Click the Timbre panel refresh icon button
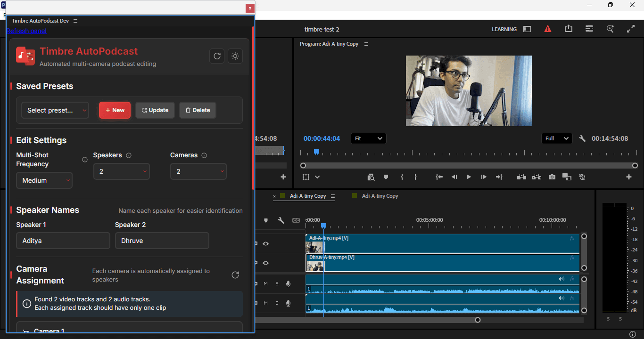 pyautogui.click(x=217, y=56)
